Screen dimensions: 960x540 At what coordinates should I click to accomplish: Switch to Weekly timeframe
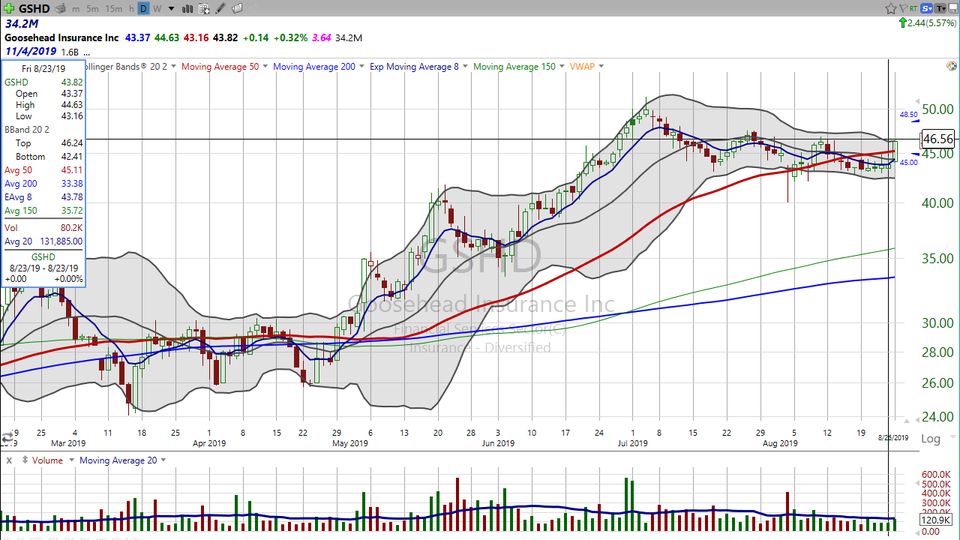point(159,8)
